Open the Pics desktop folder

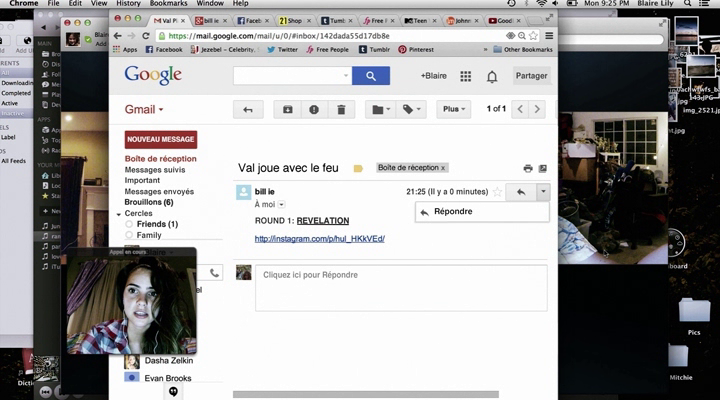694,315
